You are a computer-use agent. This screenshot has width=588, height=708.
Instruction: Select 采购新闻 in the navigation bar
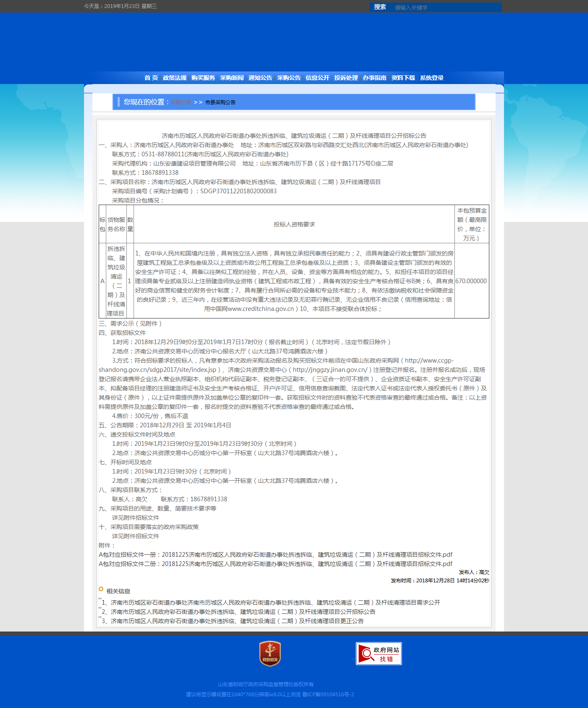[232, 78]
